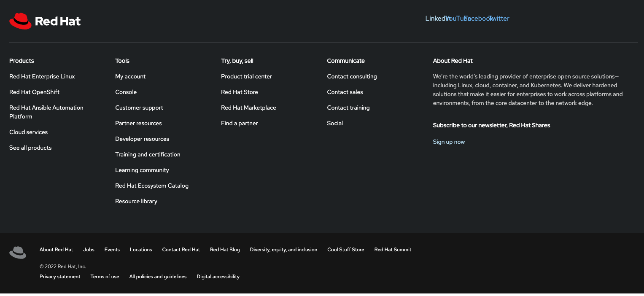Image resolution: width=644 pixels, height=296 pixels.
Task: Select See all products
Action: [x=30, y=148]
